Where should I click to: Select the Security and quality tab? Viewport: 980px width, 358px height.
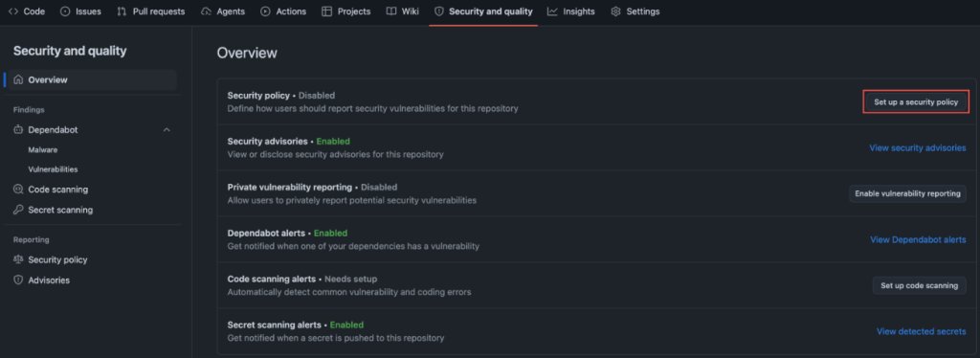(483, 11)
